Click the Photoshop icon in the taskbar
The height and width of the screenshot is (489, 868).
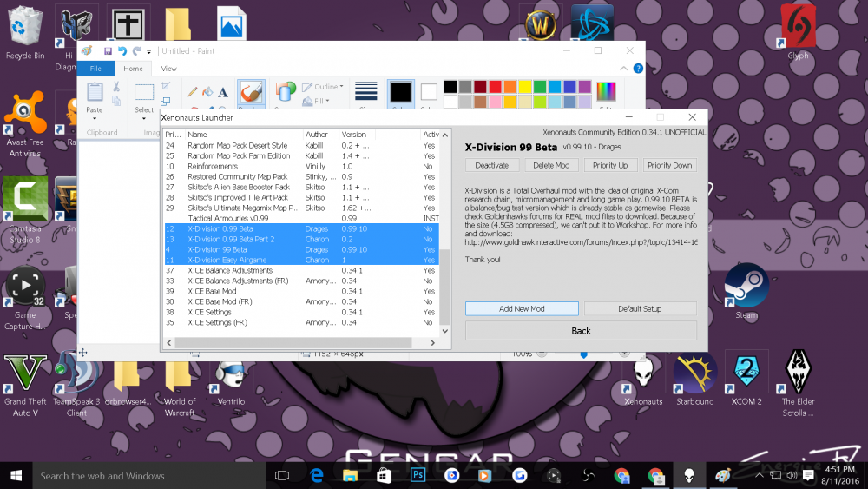[x=418, y=475]
